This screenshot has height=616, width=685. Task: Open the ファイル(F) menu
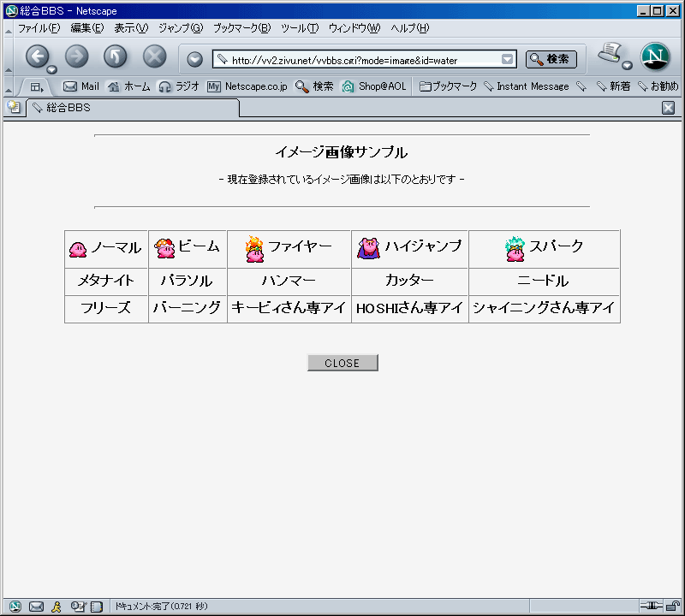pyautogui.click(x=39, y=28)
